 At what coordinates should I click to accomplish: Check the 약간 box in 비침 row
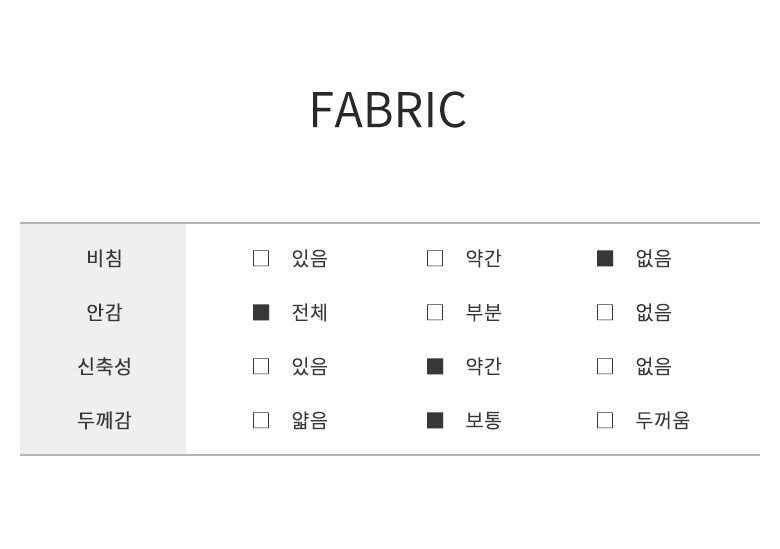pos(435,258)
